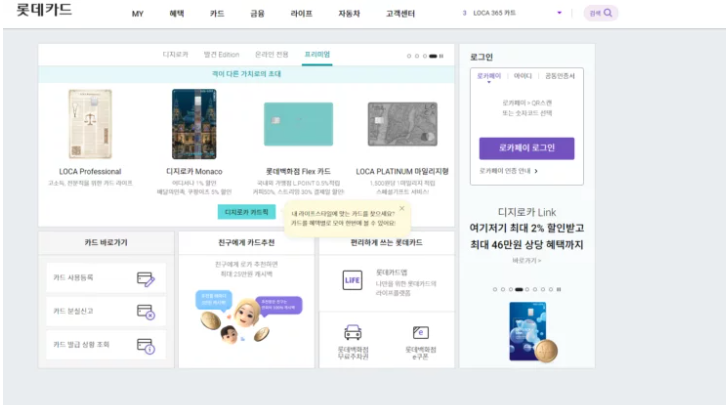Open the 롯데백화점 Flex 카드 image
726x405 pixels.
298,124
